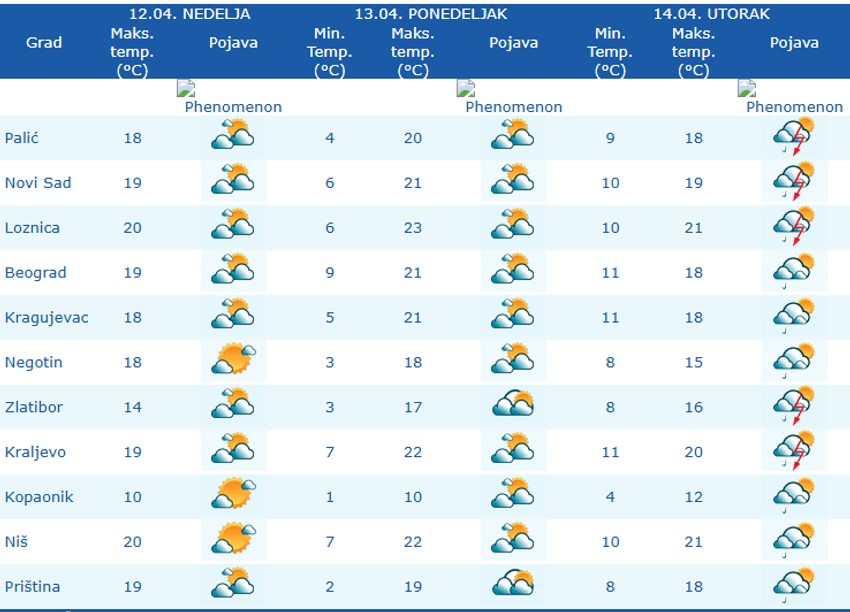Click Kopaonik's Sunday sunny weather icon
Screen dimensions: 850x612
233,497
